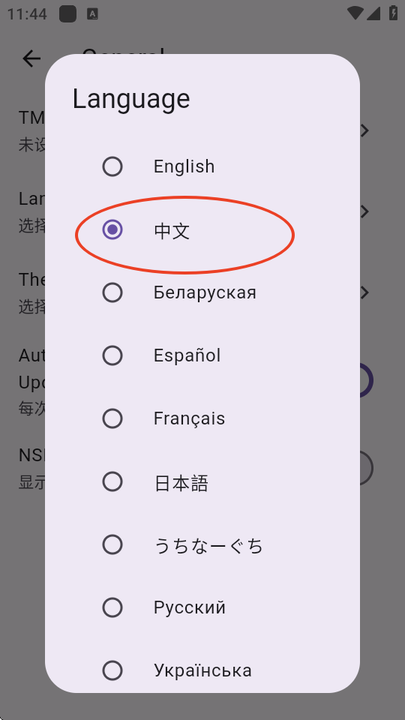This screenshot has height=720, width=405.
Task: Tap the back arrow icon
Action: 32,59
